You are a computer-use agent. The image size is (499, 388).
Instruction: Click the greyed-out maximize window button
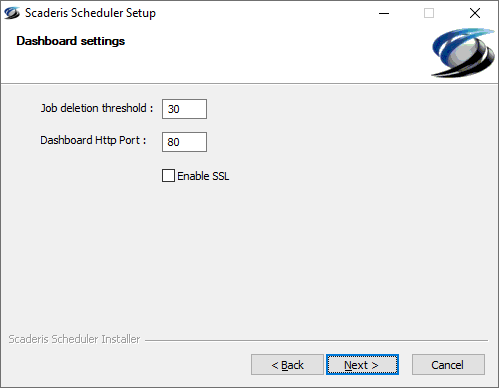point(429,13)
